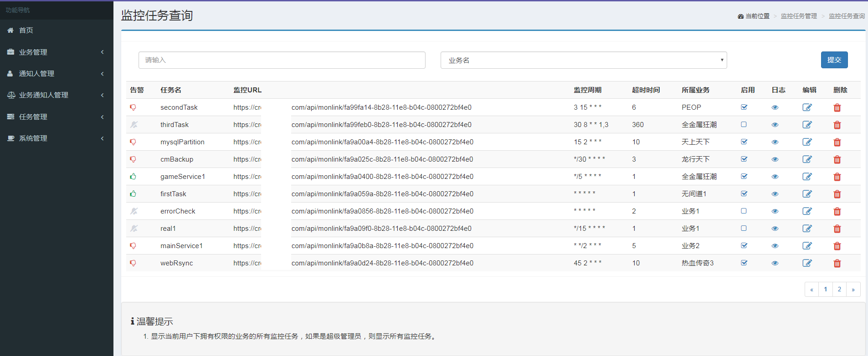This screenshot has height=356, width=868.
Task: Open 通知人管理 sidebar menu
Action: (x=56, y=73)
